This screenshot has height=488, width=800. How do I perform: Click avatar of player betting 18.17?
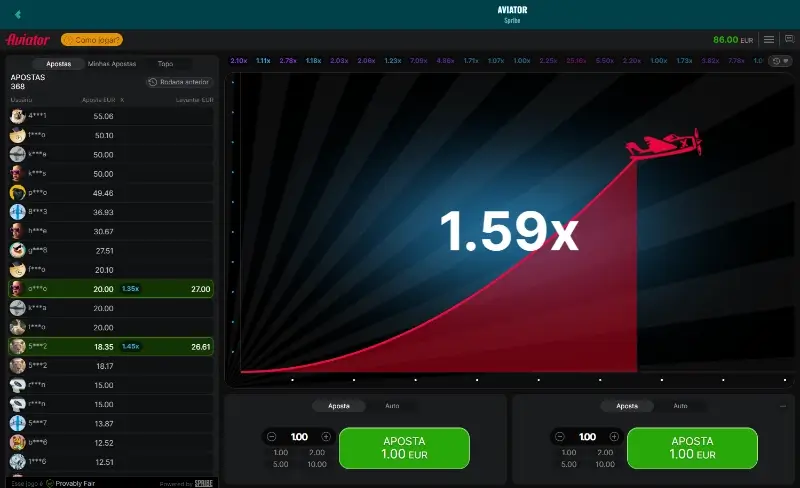(18, 366)
